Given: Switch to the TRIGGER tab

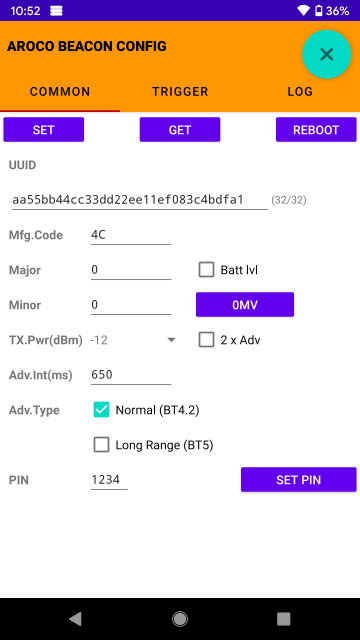Looking at the screenshot, I should click(180, 91).
